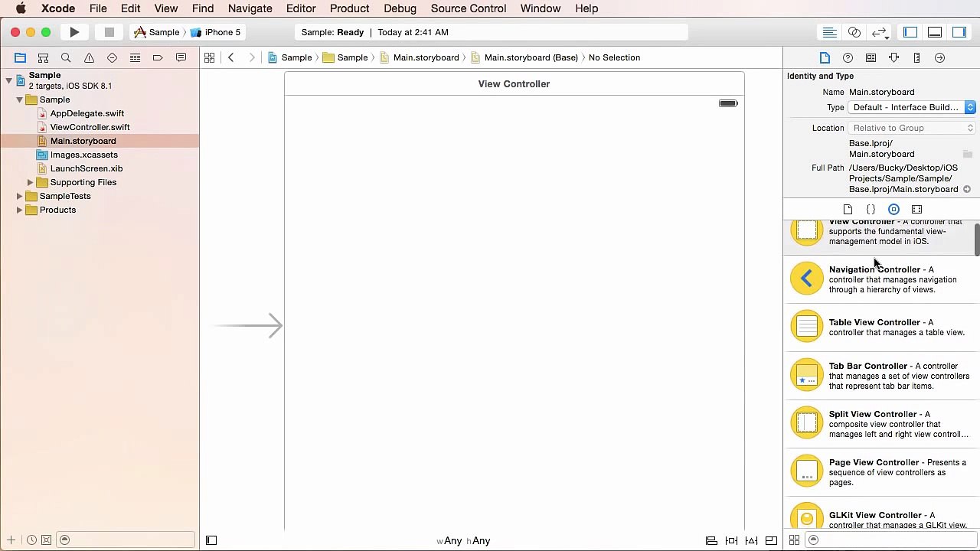The height and width of the screenshot is (551, 980).
Task: Toggle the Utilities panel visibility
Action: coord(959,32)
